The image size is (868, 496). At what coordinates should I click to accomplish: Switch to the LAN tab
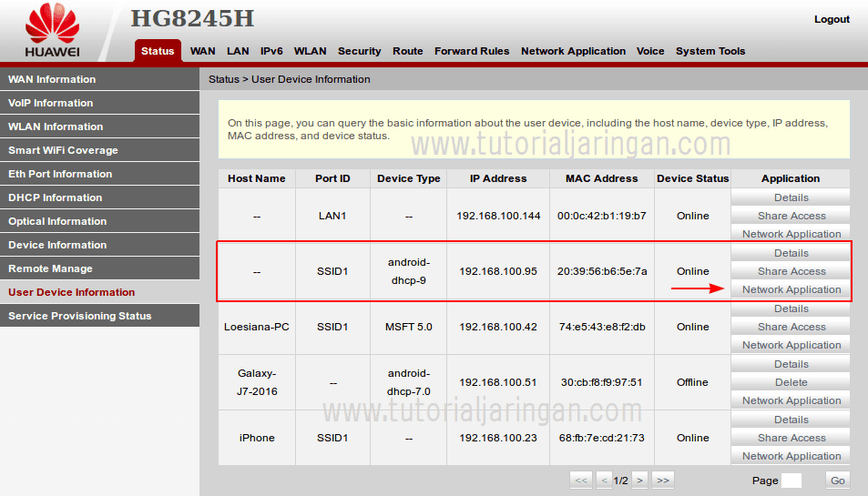[x=238, y=51]
